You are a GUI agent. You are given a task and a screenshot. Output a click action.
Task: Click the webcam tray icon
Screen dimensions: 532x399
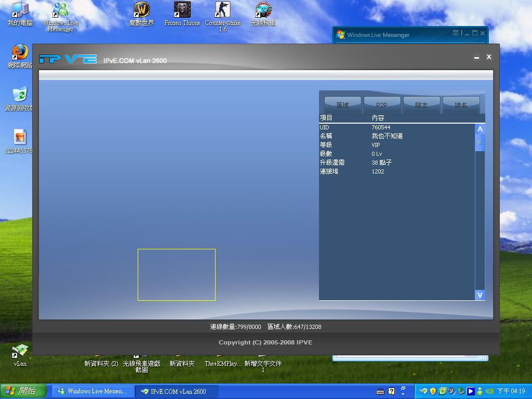pos(451,391)
